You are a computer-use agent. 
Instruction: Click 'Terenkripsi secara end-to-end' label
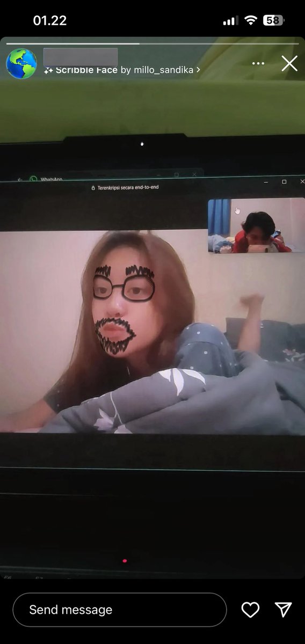(x=128, y=187)
